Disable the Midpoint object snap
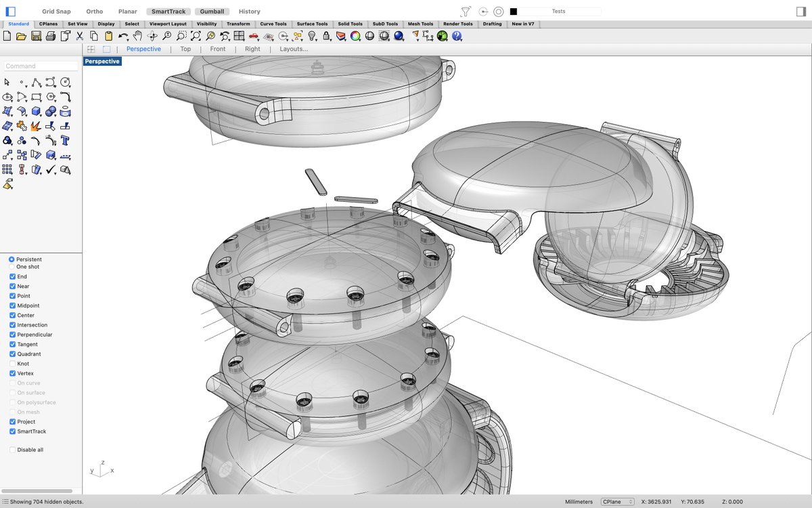The image size is (812, 508). pyautogui.click(x=12, y=305)
